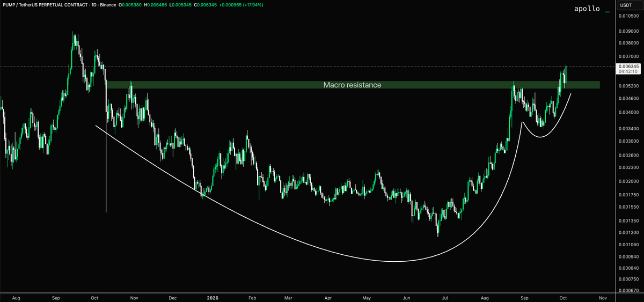
Task: Click the 0.001060 price axis label
Action: [628, 245]
